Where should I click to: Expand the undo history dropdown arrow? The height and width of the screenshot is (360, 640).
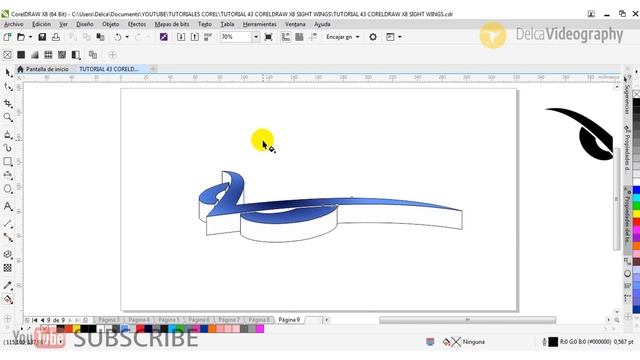(127, 37)
